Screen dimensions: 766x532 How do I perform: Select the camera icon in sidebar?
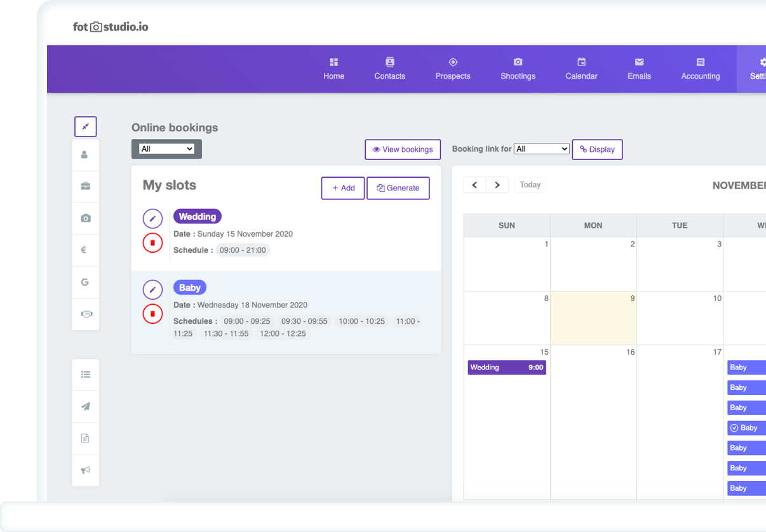point(85,218)
